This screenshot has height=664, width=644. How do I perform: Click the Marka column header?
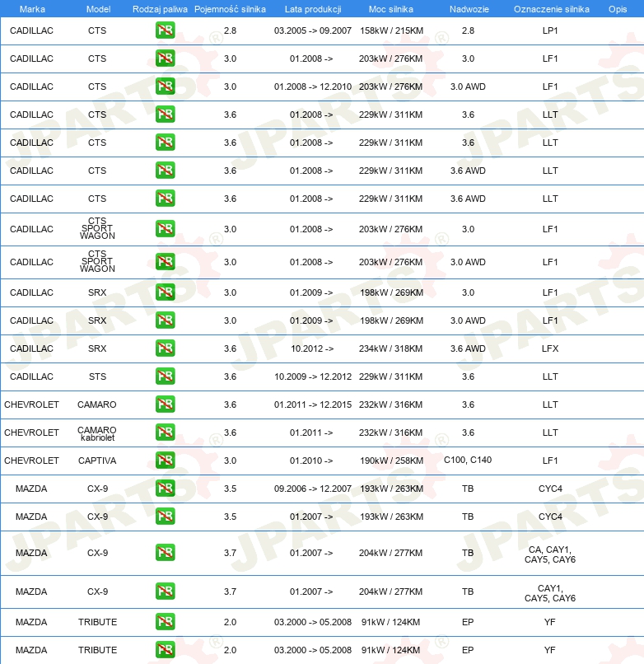click(32, 9)
